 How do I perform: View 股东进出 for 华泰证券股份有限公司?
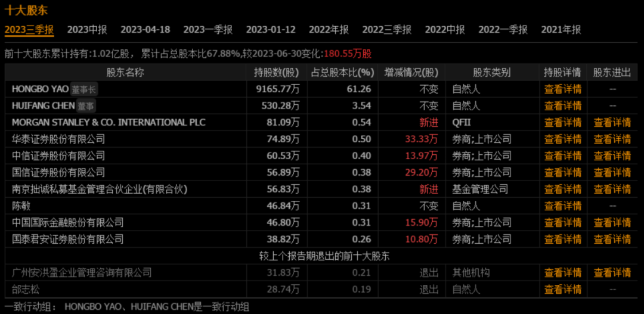coord(612,139)
